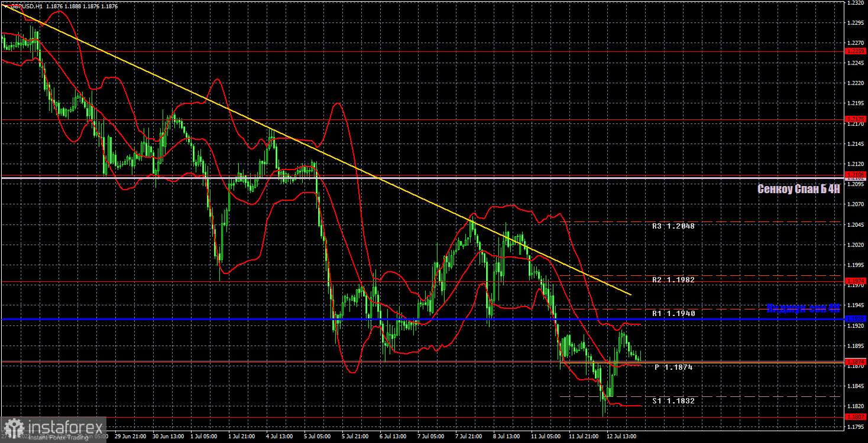Click the R3 1.2048 pivot label
The width and height of the screenshot is (868, 443).
point(673,226)
